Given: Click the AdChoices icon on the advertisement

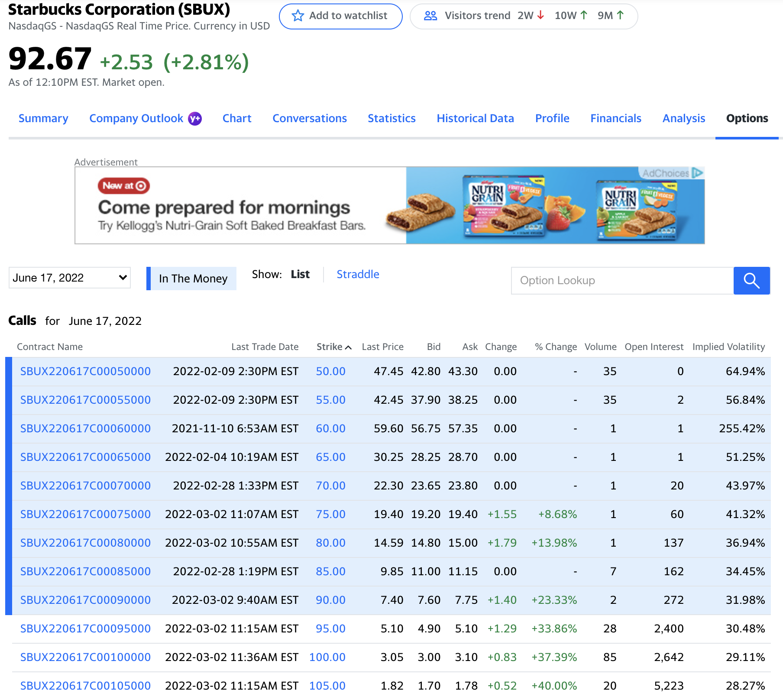Looking at the screenshot, I should click(697, 173).
